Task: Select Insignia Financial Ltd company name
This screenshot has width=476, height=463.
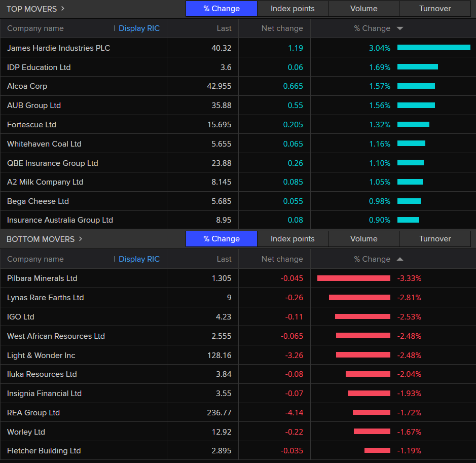Action: click(x=44, y=394)
